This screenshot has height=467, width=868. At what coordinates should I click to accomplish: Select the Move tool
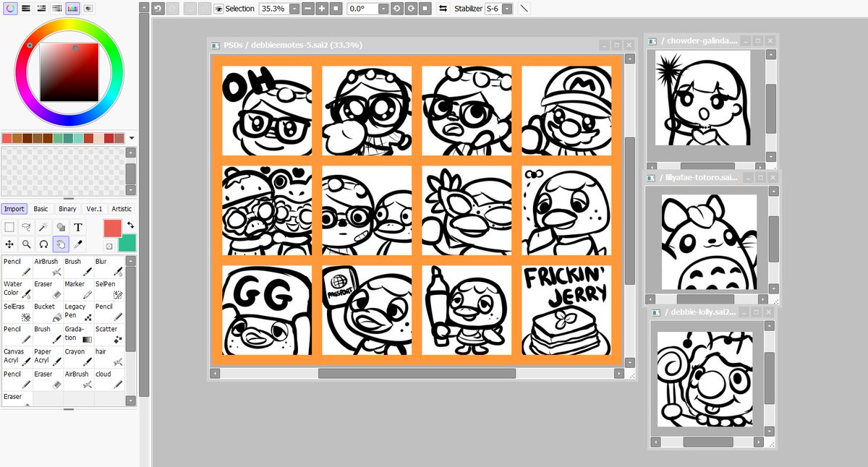click(9, 244)
